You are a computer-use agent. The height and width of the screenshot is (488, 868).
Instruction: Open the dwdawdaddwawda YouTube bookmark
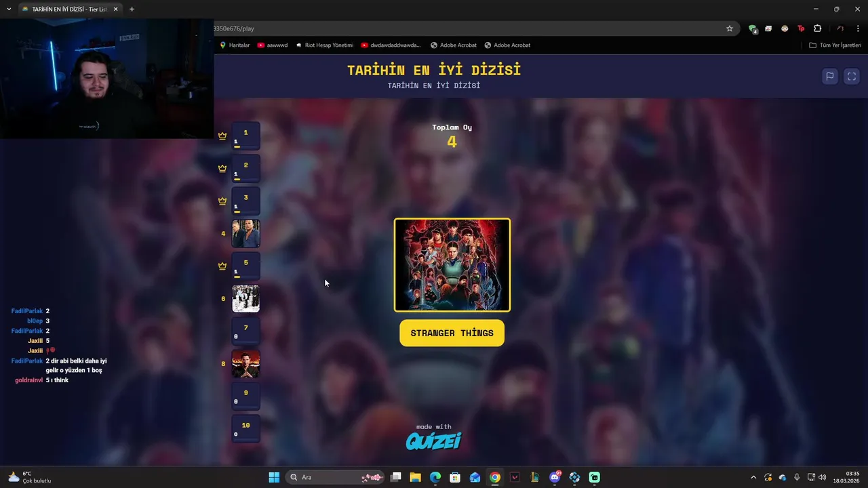click(x=391, y=45)
